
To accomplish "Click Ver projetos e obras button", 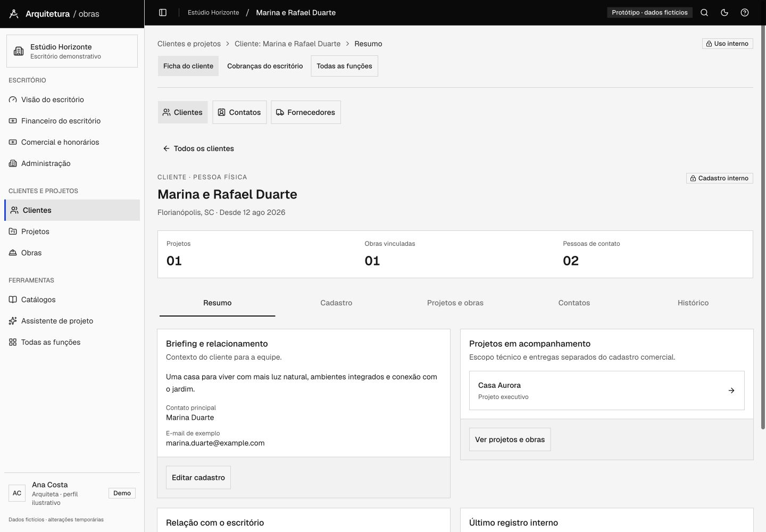I will tap(510, 439).
